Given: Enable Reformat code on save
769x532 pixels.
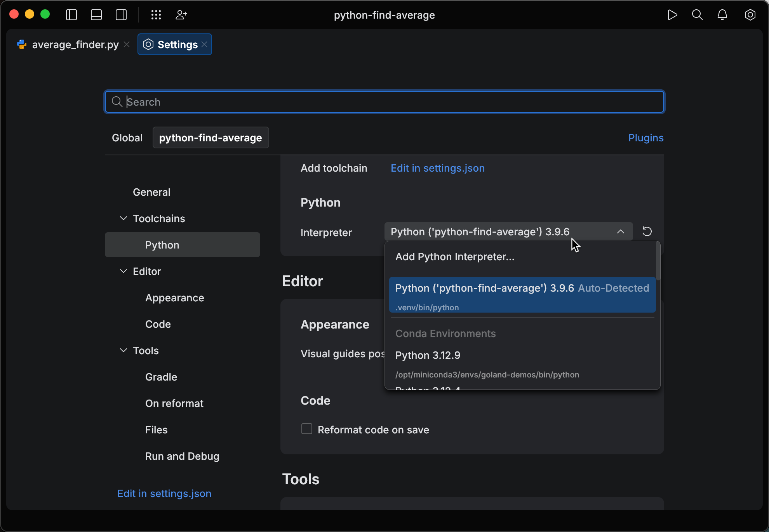Looking at the screenshot, I should (x=306, y=428).
